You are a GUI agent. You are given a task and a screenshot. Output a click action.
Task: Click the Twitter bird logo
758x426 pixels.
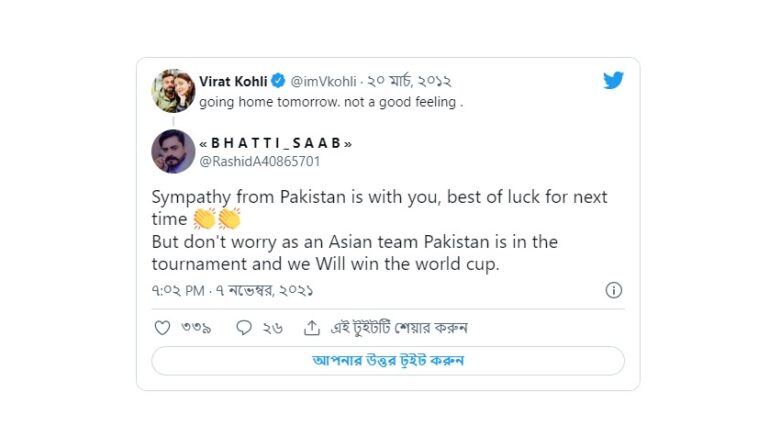point(613,80)
